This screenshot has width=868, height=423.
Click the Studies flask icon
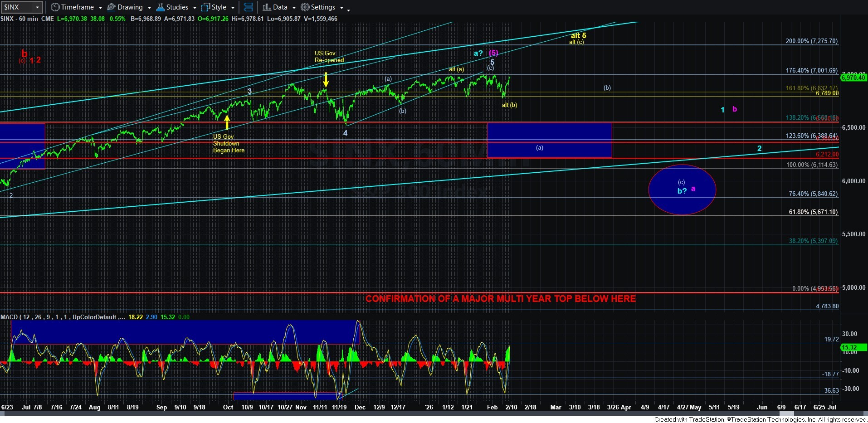coord(160,7)
